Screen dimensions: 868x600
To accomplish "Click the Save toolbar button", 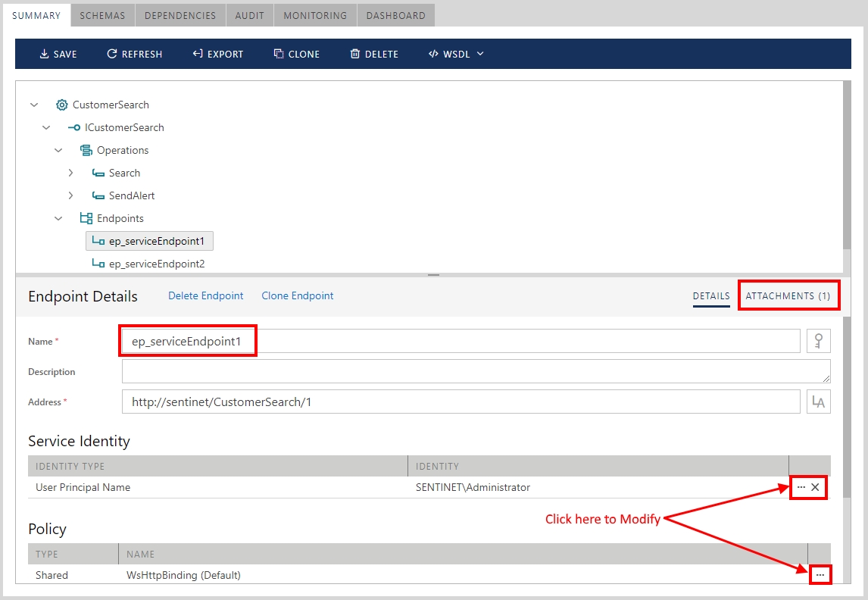I will click(58, 54).
